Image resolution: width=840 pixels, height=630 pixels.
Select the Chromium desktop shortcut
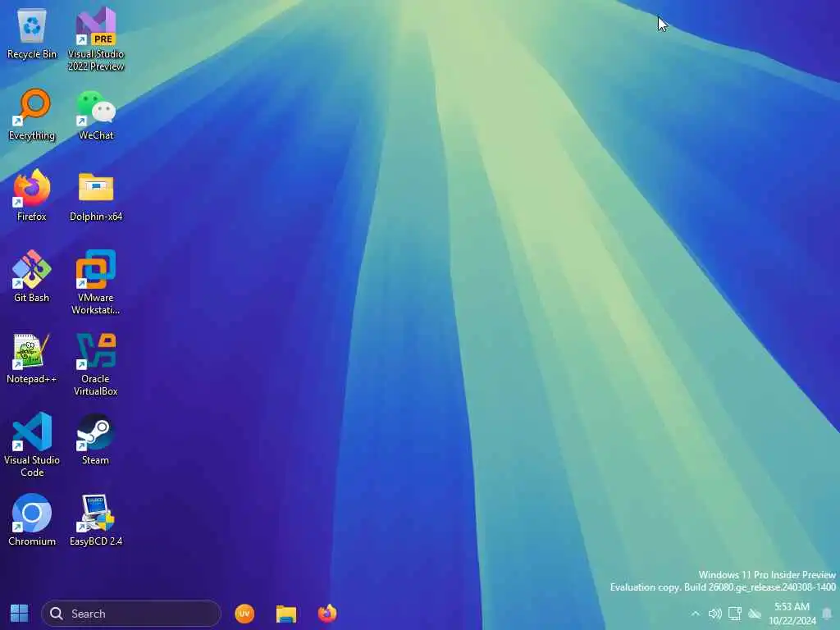(32, 519)
